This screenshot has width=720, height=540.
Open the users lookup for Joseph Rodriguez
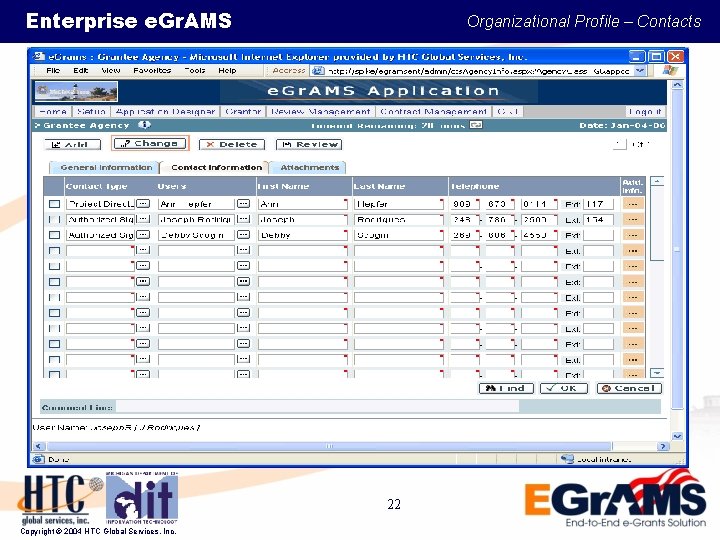243,219
